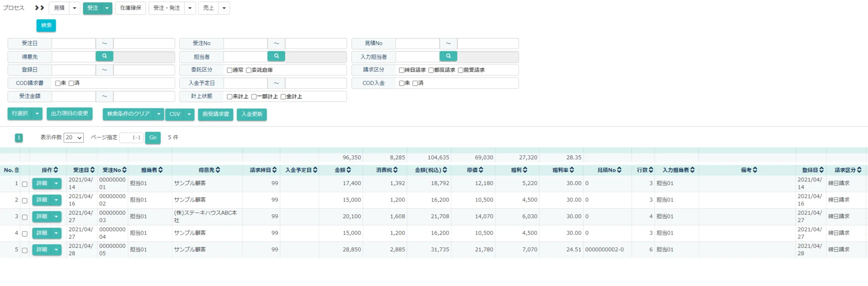
Task: Expand the 検索条件のクリア dropdown arrow
Action: [159, 114]
